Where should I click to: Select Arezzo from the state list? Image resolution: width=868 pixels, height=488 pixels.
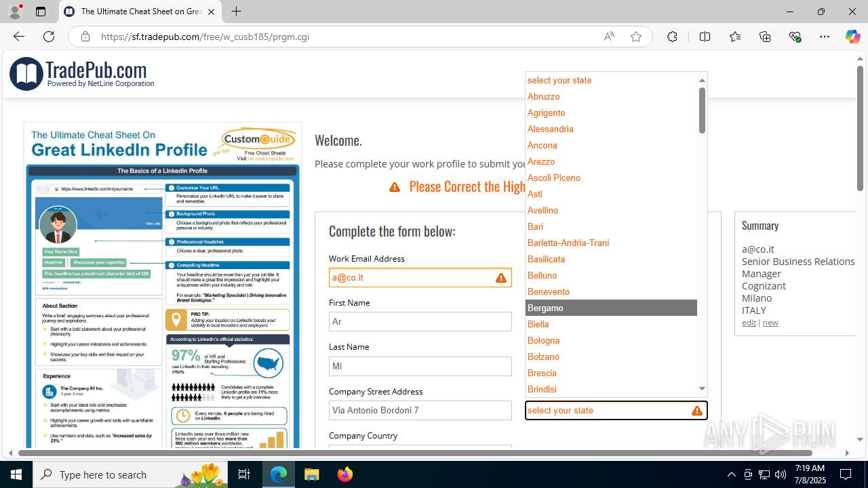click(x=611, y=161)
